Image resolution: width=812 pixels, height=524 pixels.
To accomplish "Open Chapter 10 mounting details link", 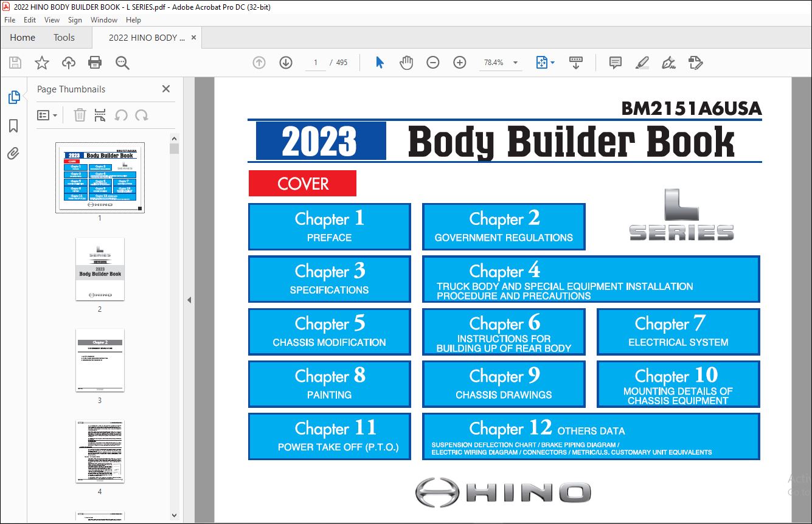I will tap(678, 384).
